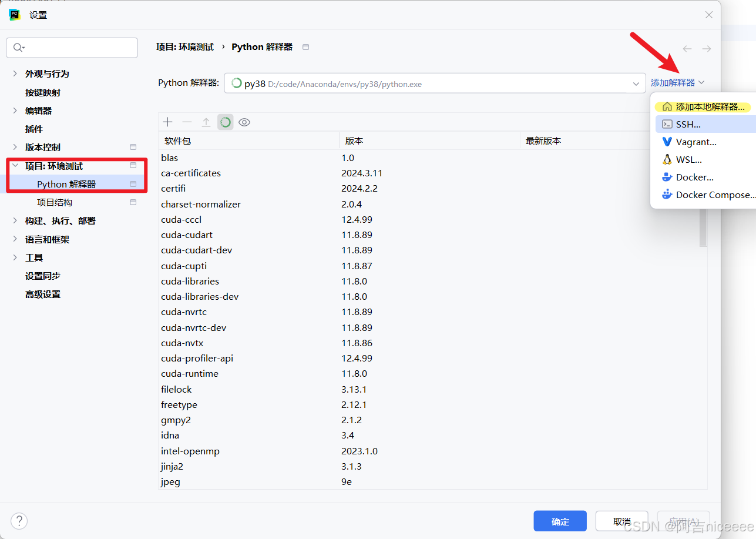
Task: Close the settings dialog window
Action: pos(709,15)
